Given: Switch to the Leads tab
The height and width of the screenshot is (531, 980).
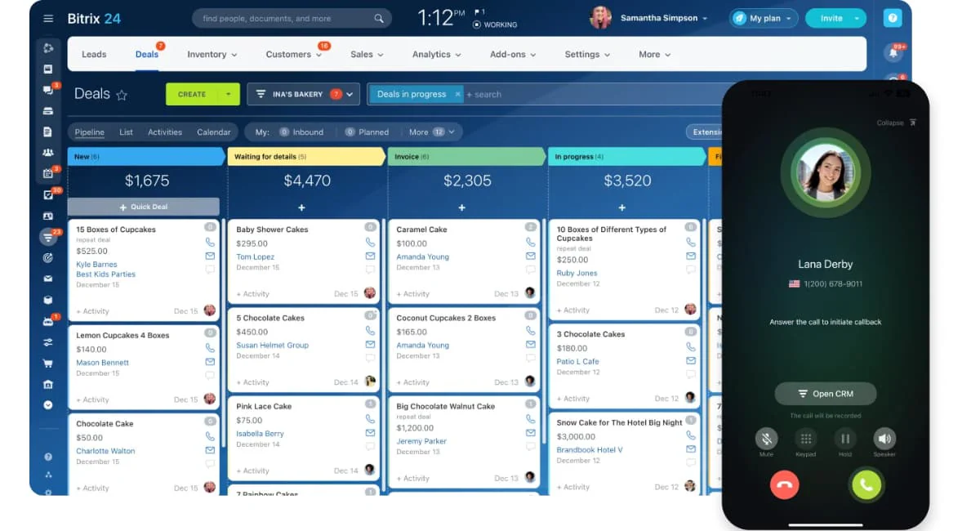Looking at the screenshot, I should [x=94, y=55].
